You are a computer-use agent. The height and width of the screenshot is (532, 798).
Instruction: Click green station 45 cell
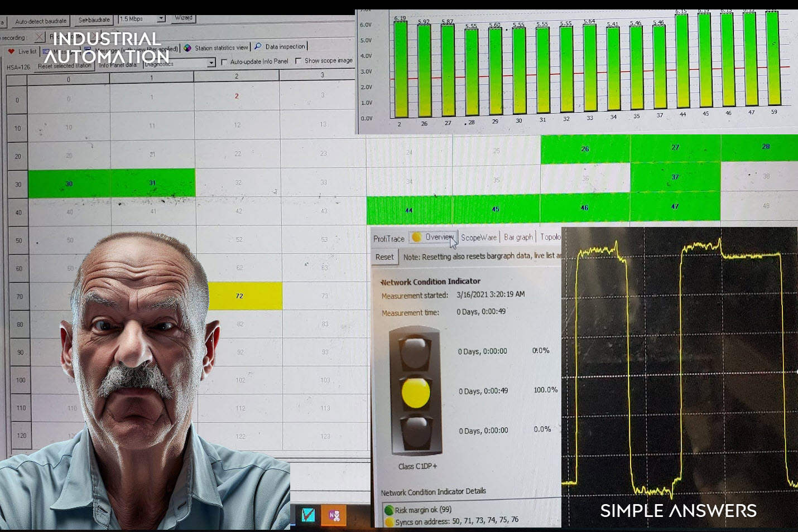pyautogui.click(x=496, y=209)
